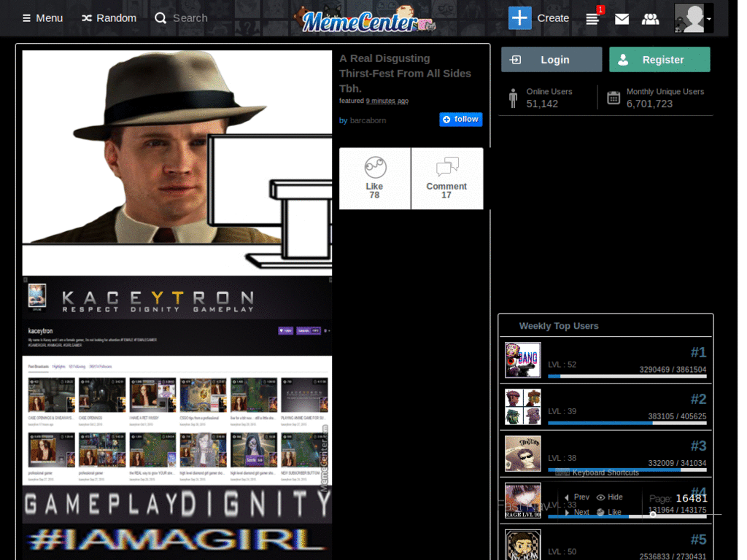Viewport: 747px width, 560px height.
Task: Click the '6,701,723' monthly users count
Action: [649, 104]
